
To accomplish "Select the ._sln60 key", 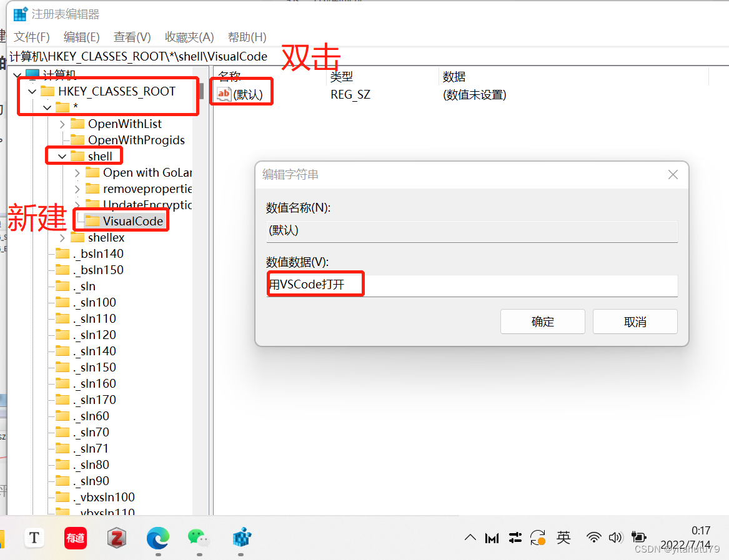I will click(91, 416).
